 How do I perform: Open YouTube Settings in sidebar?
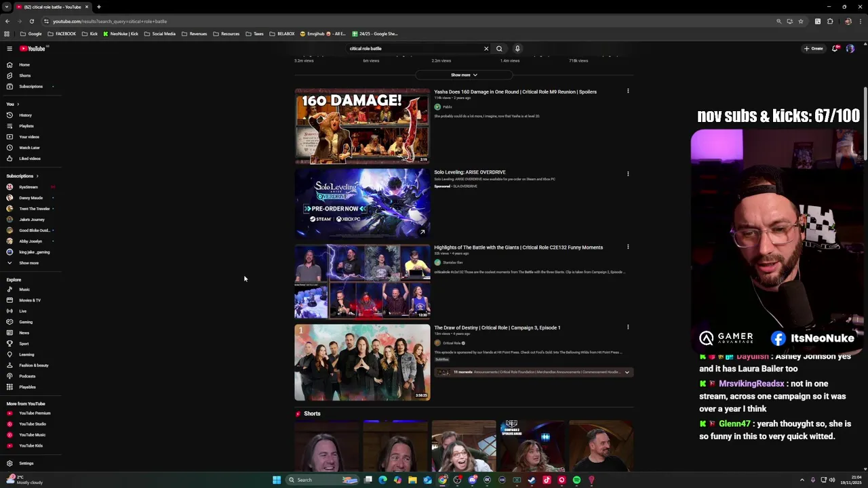[26, 464]
